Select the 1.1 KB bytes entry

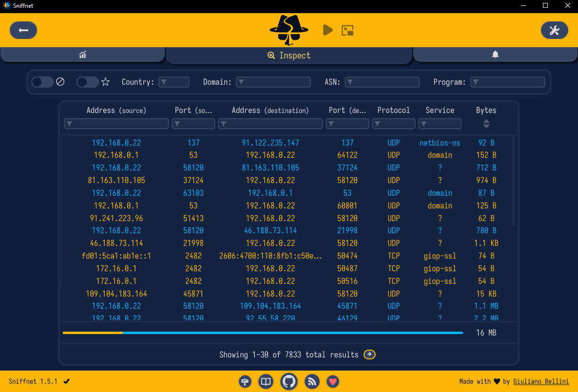486,243
